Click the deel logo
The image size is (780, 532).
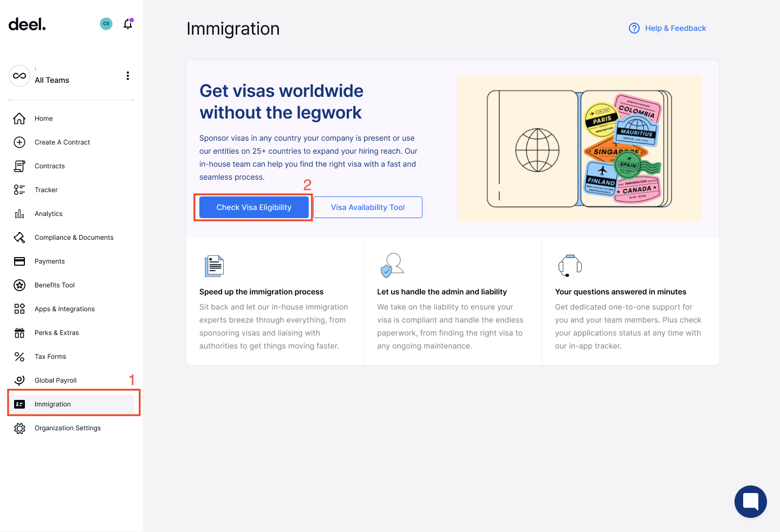pos(27,24)
